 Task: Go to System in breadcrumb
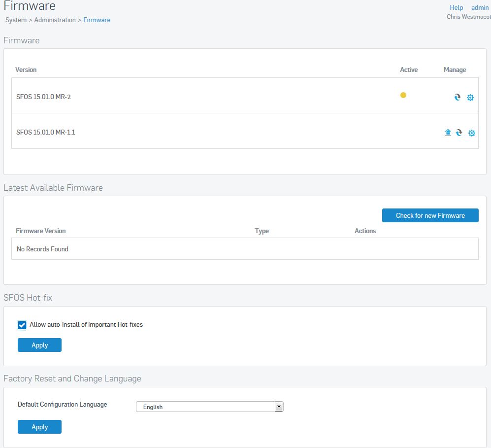pos(16,20)
